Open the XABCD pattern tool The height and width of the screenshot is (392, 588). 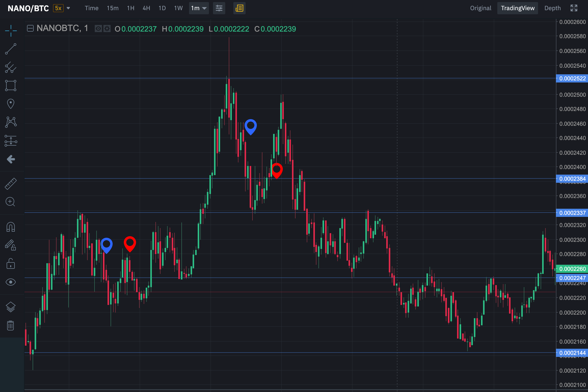tap(11, 122)
